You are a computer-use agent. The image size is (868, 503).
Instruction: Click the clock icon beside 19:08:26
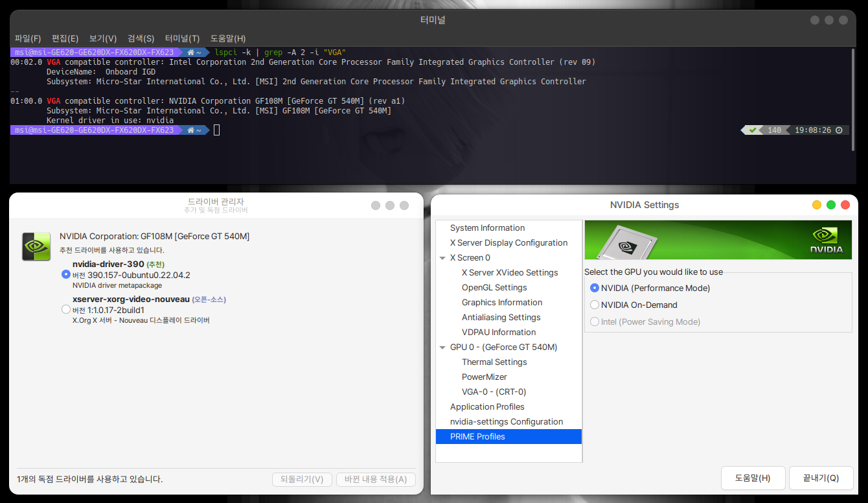839,130
